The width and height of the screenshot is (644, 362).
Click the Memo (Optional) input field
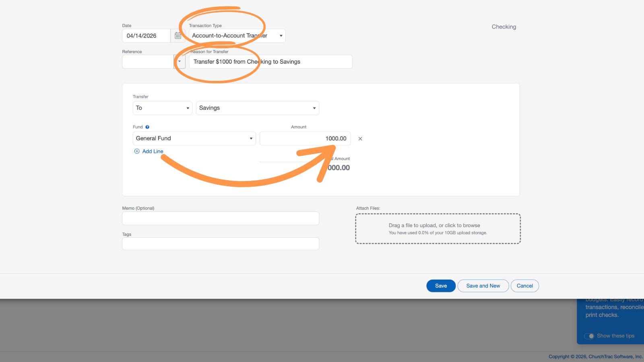[x=220, y=218]
